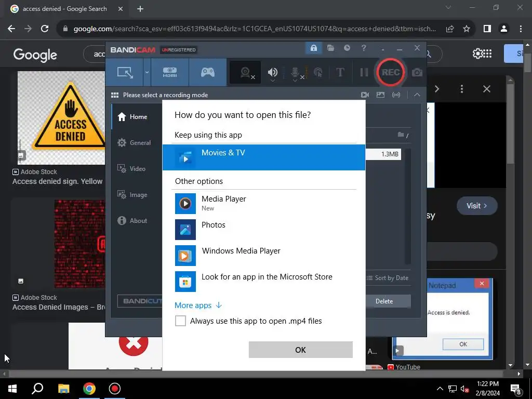The image size is (532, 399).
Task: Select the 1.3MB file entry
Action: coord(383,154)
